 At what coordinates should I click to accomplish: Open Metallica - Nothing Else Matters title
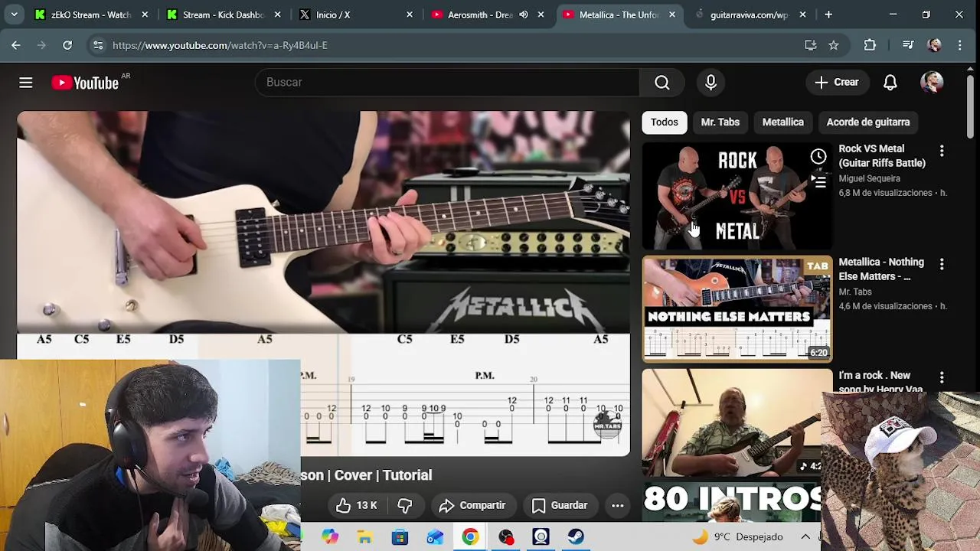pyautogui.click(x=881, y=269)
